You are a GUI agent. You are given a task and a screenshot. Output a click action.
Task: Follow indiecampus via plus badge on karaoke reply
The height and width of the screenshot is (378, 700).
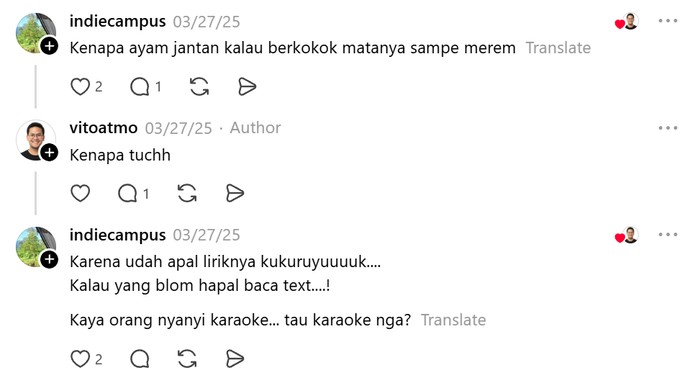tap(49, 259)
